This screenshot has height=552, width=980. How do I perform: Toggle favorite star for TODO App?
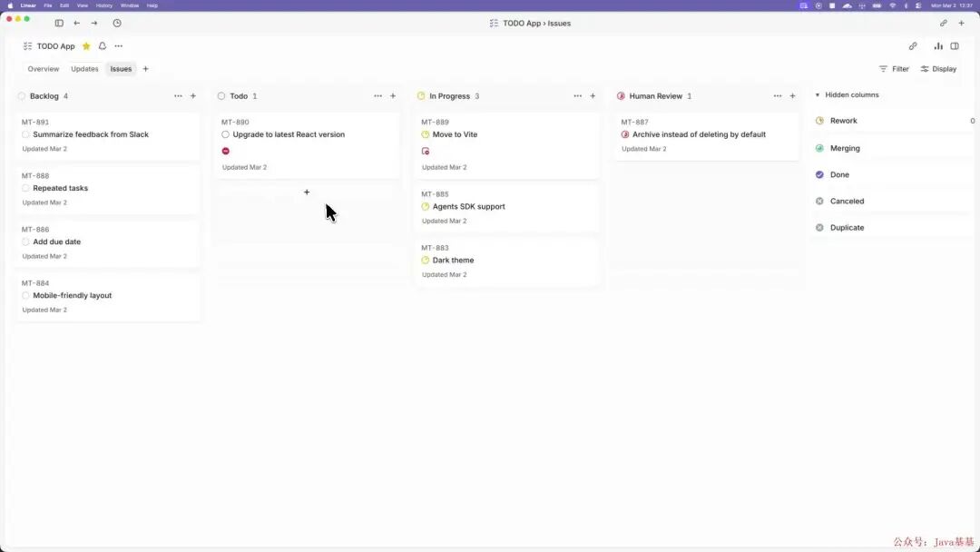(x=86, y=46)
